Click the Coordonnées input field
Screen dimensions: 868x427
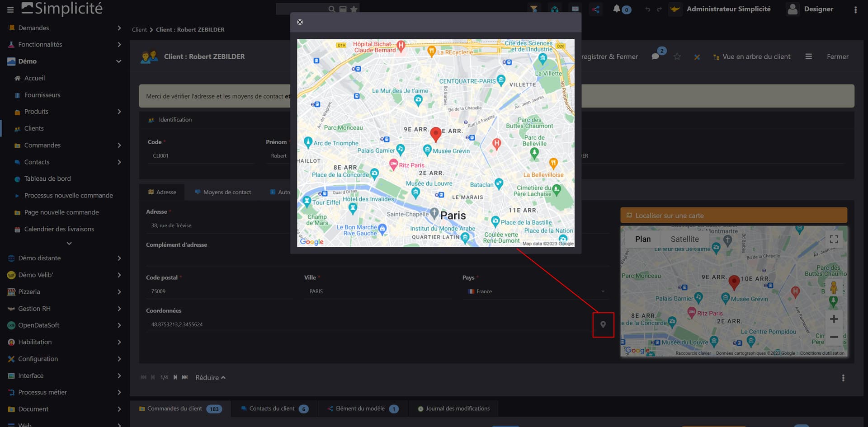[x=368, y=324]
